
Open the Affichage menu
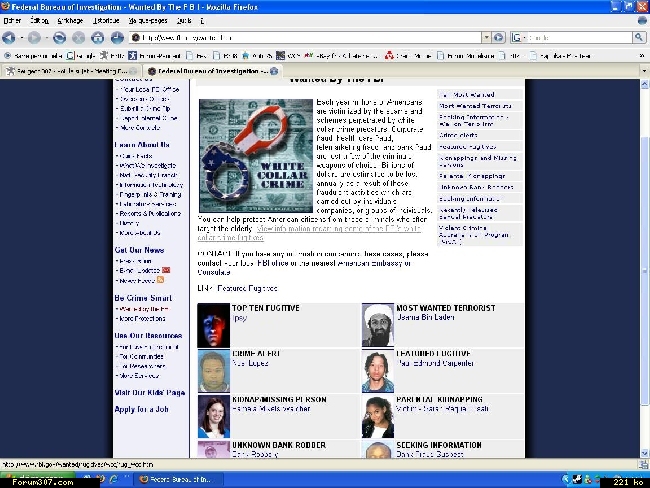click(70, 20)
